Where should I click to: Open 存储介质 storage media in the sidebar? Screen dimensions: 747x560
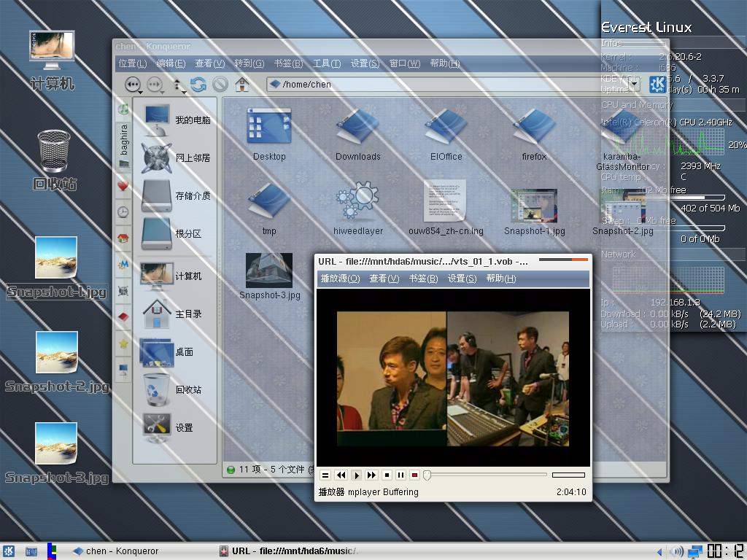(x=176, y=195)
